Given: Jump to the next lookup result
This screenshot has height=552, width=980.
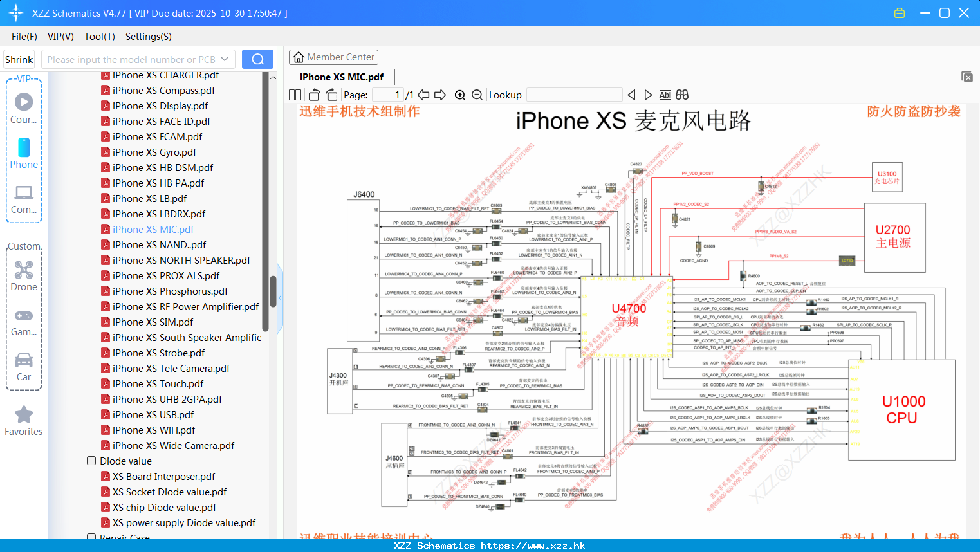Looking at the screenshot, I should coord(648,95).
